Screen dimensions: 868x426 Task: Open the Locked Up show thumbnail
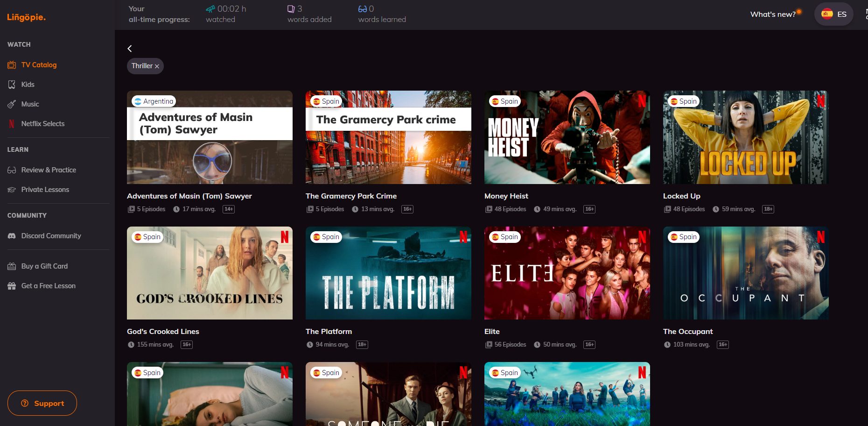[746, 137]
